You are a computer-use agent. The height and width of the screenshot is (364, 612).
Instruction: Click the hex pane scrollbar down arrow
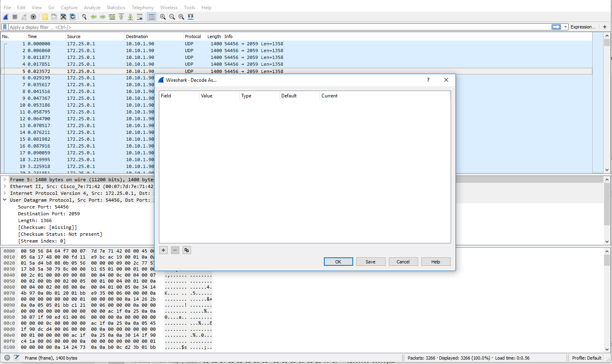point(607,350)
